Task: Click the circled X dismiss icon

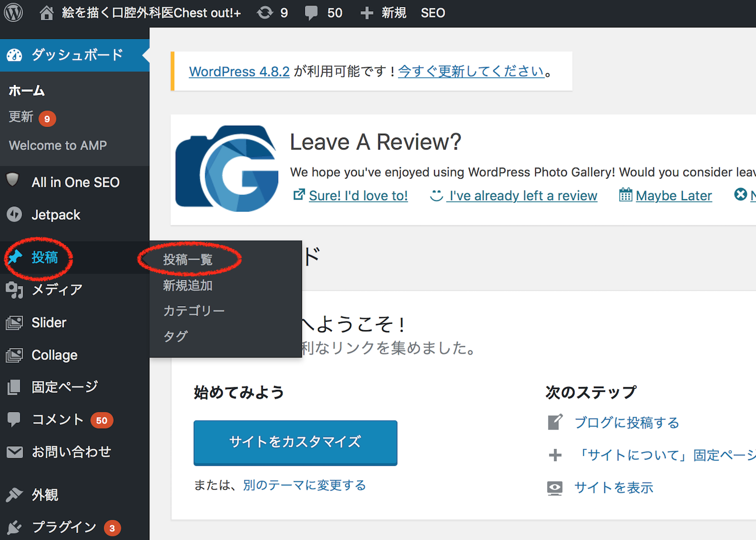Action: point(740,194)
